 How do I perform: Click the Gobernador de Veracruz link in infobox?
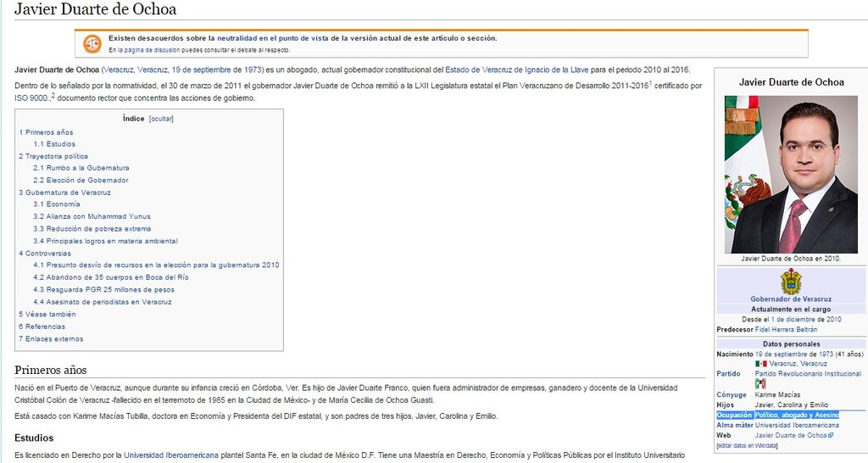click(x=791, y=299)
